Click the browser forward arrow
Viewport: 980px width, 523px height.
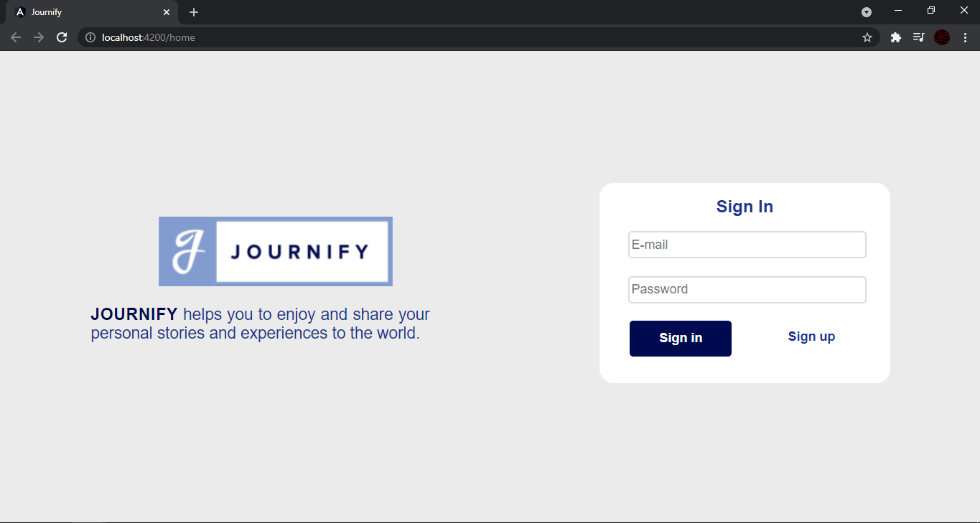[39, 37]
